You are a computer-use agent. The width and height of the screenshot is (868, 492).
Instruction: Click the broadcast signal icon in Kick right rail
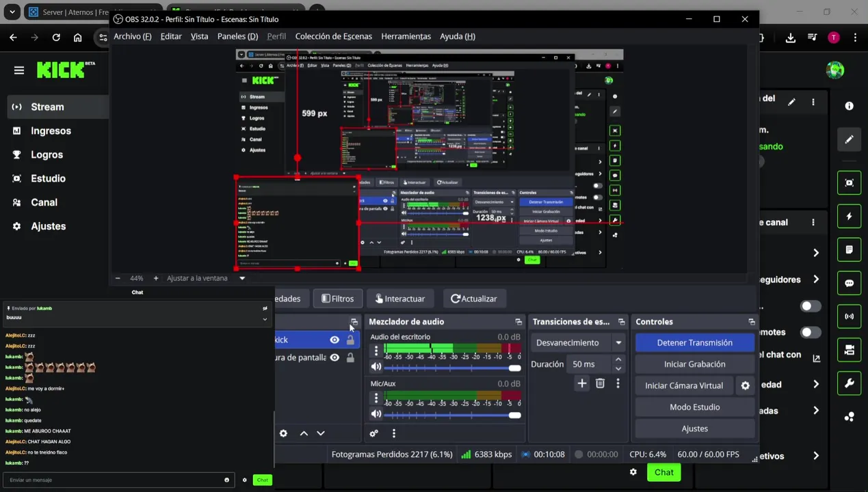(x=849, y=316)
